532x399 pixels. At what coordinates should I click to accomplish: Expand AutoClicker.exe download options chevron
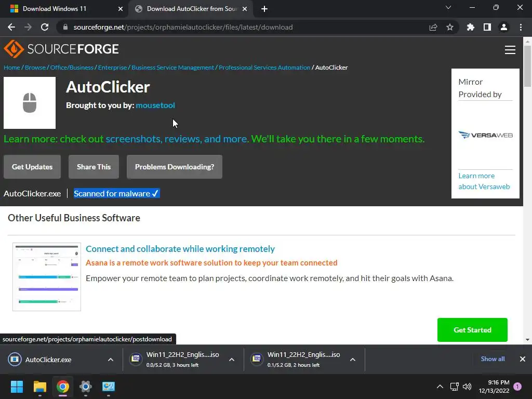(111, 360)
